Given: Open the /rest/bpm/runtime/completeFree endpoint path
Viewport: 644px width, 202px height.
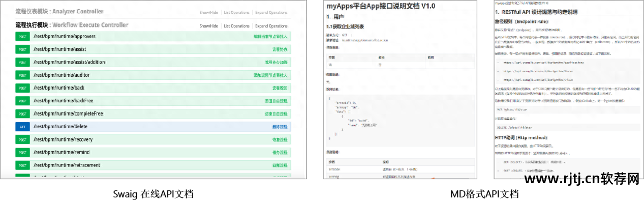Looking at the screenshot, I should tap(68, 113).
